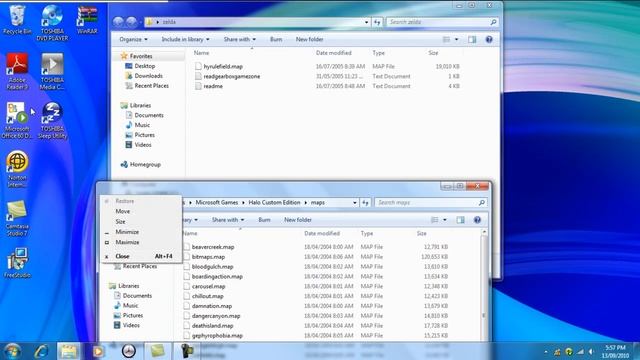Screen dimensions: 640x360
Task: Open TOSHIBA DVD PLAYER desktop icon
Action: point(52,23)
